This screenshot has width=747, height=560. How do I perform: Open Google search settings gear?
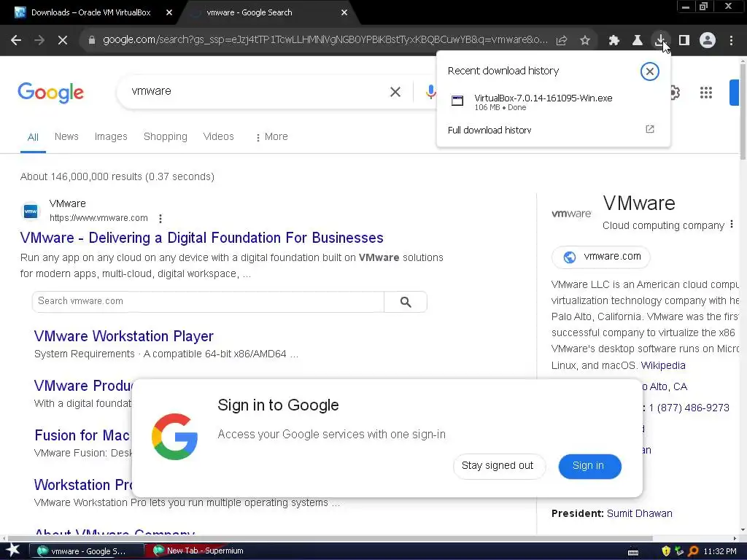(x=675, y=93)
